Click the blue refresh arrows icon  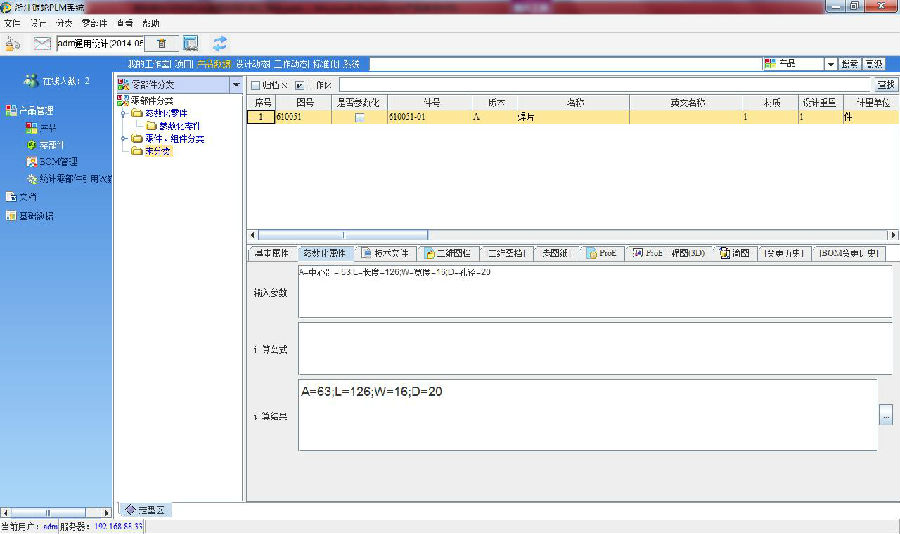(220, 43)
